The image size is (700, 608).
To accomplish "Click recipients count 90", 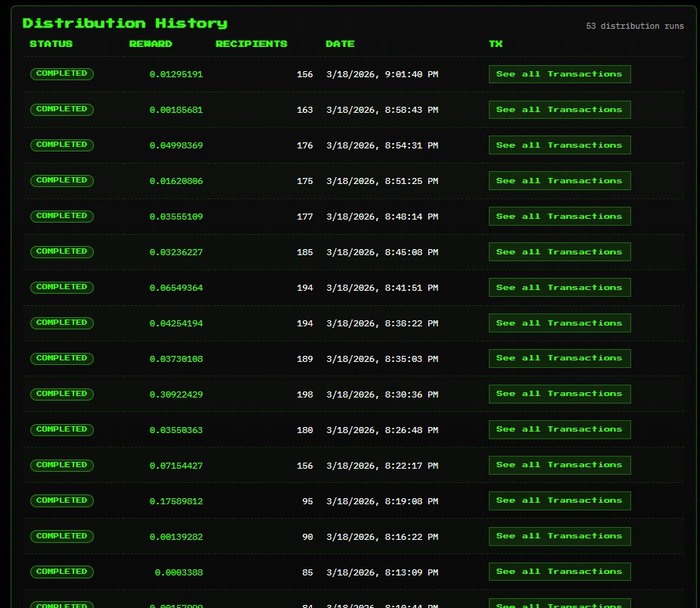I will tap(307, 537).
